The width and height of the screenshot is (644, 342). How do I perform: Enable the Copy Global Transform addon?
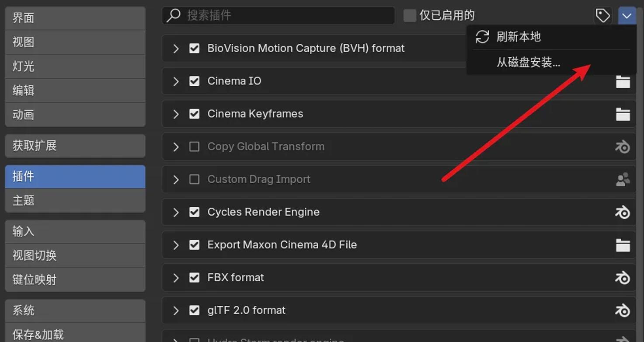point(195,147)
